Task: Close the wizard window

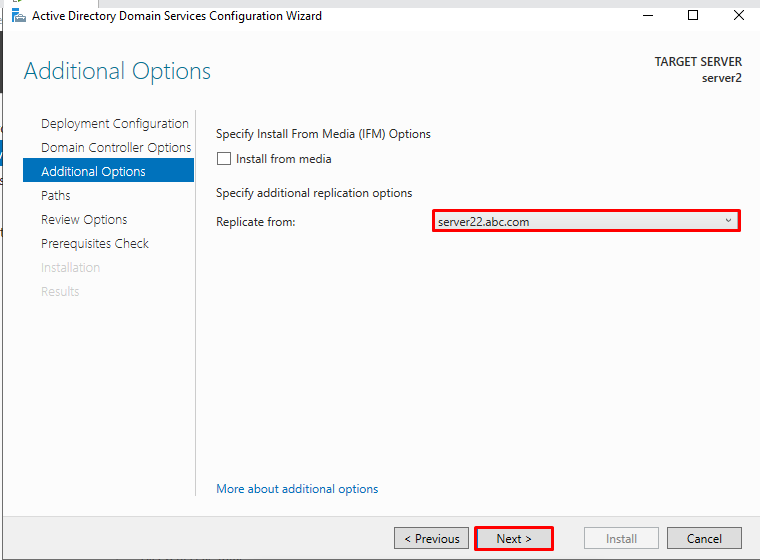Action: click(x=739, y=16)
